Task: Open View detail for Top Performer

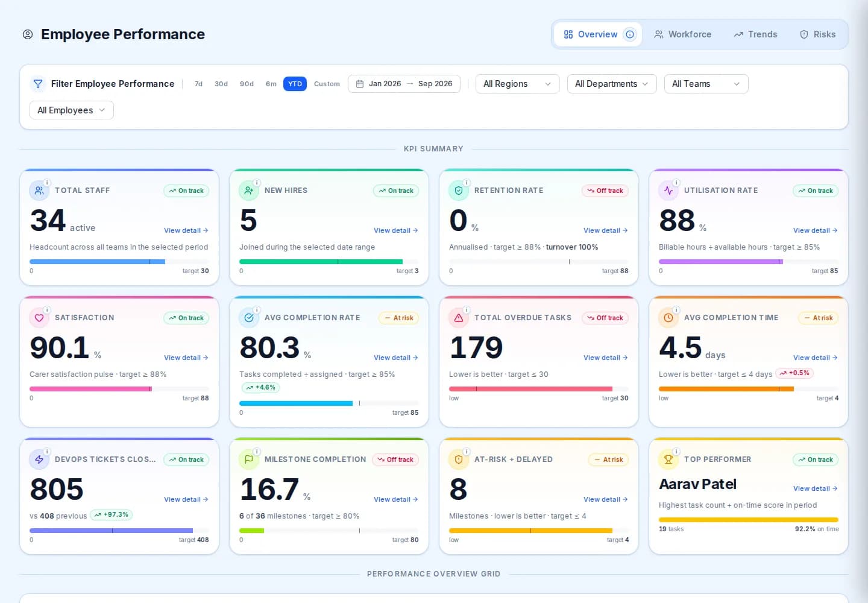Action: click(816, 488)
